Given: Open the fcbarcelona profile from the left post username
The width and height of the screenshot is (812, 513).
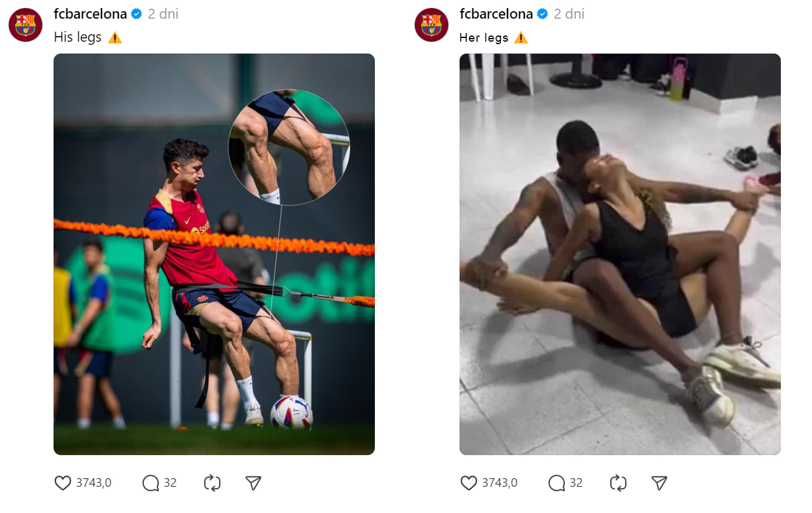Looking at the screenshot, I should [x=90, y=14].
